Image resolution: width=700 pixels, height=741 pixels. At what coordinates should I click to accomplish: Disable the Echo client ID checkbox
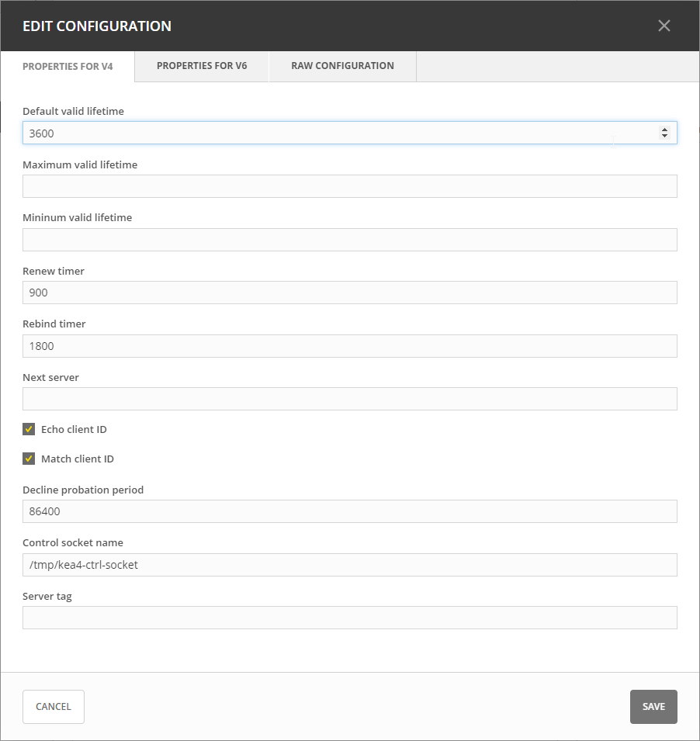[28, 429]
